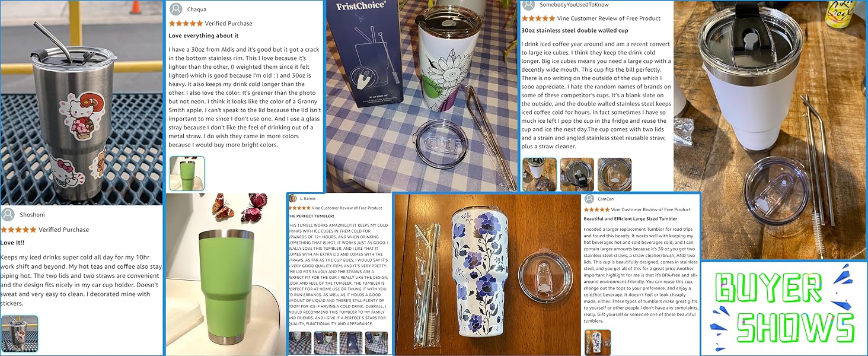Click the large green tumbler photo

click(x=225, y=274)
